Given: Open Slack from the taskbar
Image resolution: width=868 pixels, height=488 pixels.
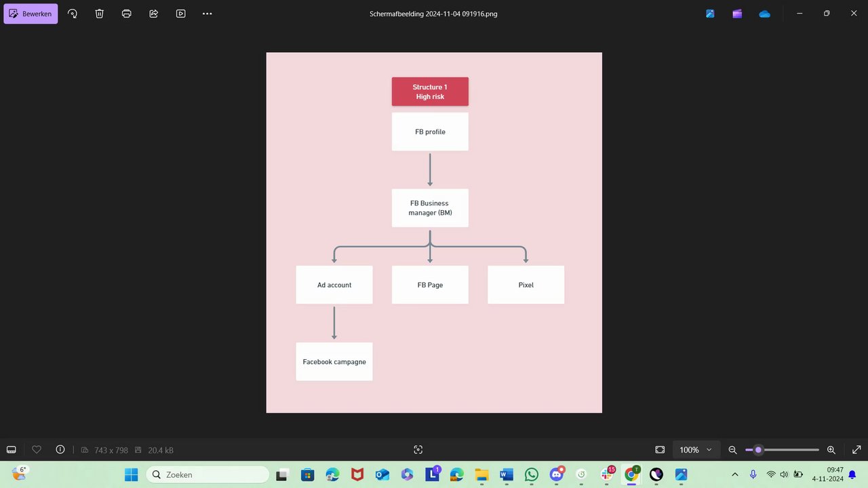Looking at the screenshot, I should (x=607, y=474).
